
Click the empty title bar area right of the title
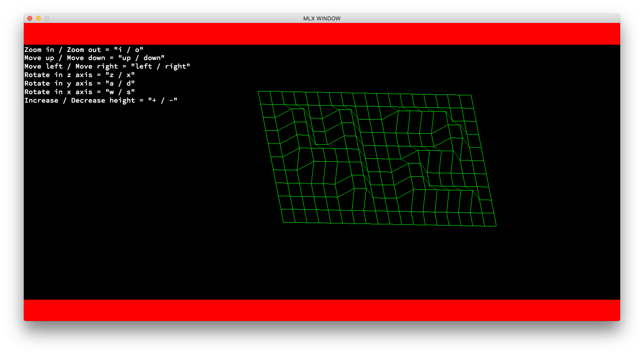click(475, 19)
